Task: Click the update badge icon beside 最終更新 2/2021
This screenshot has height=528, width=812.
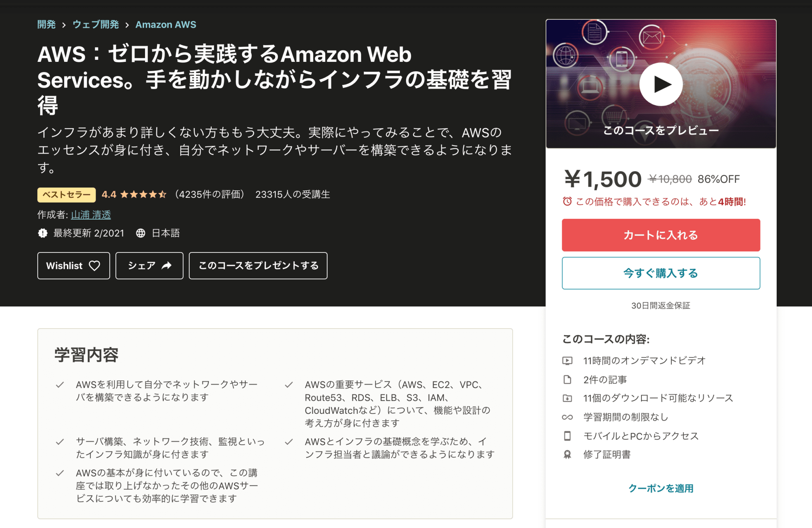Action: pos(43,233)
